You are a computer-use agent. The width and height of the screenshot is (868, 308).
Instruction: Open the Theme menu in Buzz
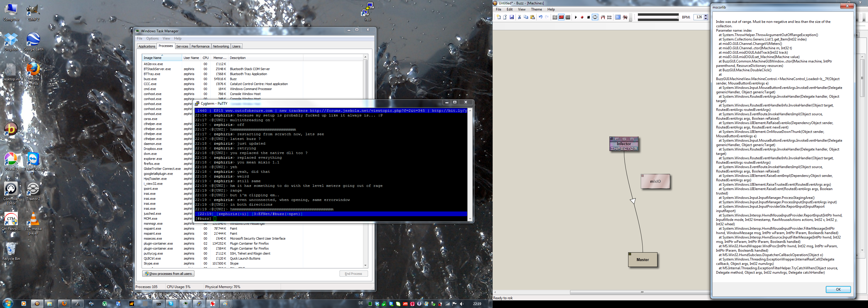[536, 9]
